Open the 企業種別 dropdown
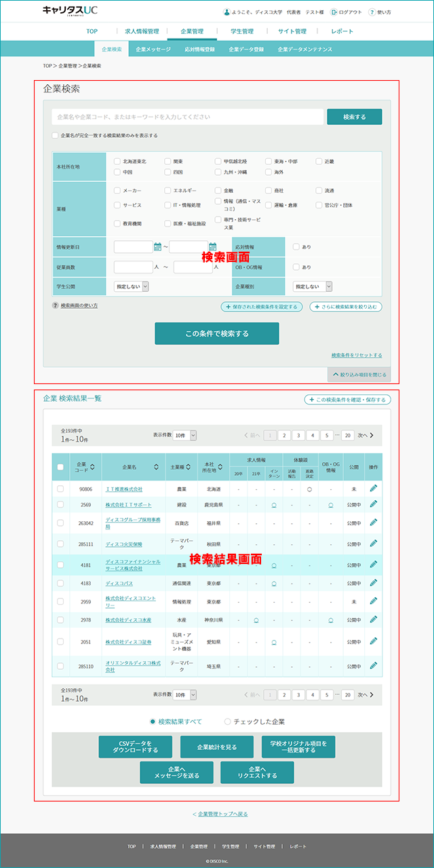The width and height of the screenshot is (434, 868). (x=313, y=286)
